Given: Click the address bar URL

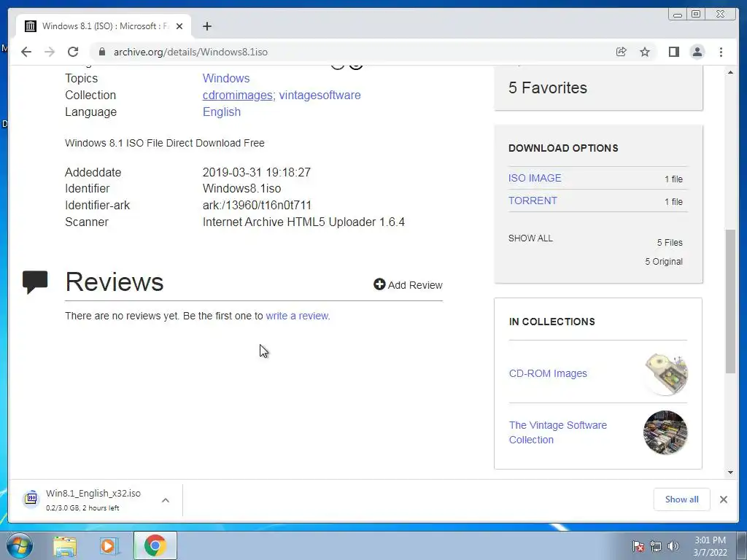Looking at the screenshot, I should pyautogui.click(x=190, y=52).
